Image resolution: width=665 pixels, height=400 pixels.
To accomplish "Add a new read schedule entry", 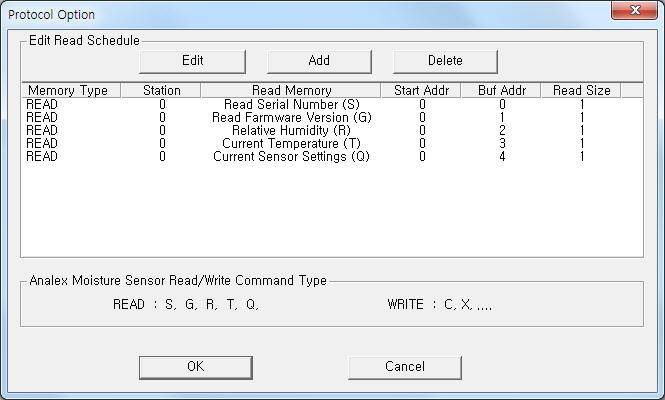I will point(319,61).
